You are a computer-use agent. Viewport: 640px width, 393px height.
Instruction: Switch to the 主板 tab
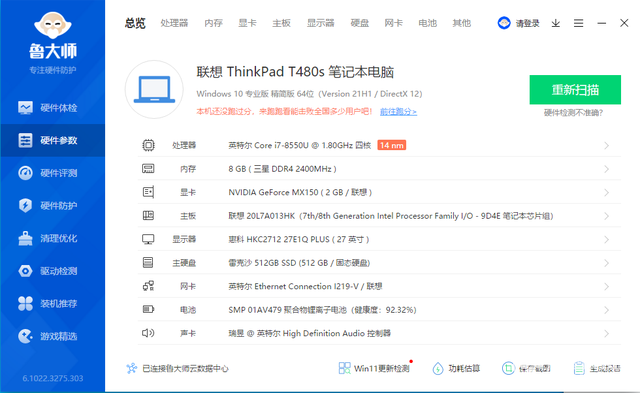coord(282,23)
